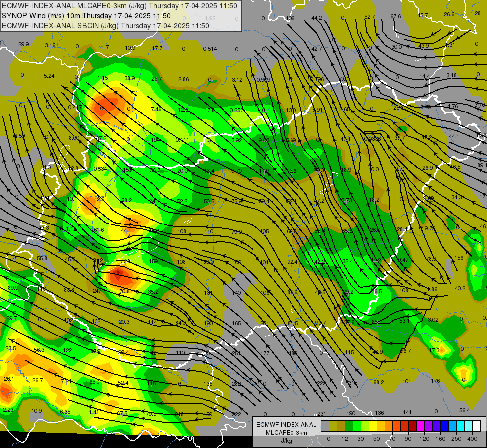Click the 0.534 map value
The image size is (487, 448).
pyautogui.click(x=100, y=169)
